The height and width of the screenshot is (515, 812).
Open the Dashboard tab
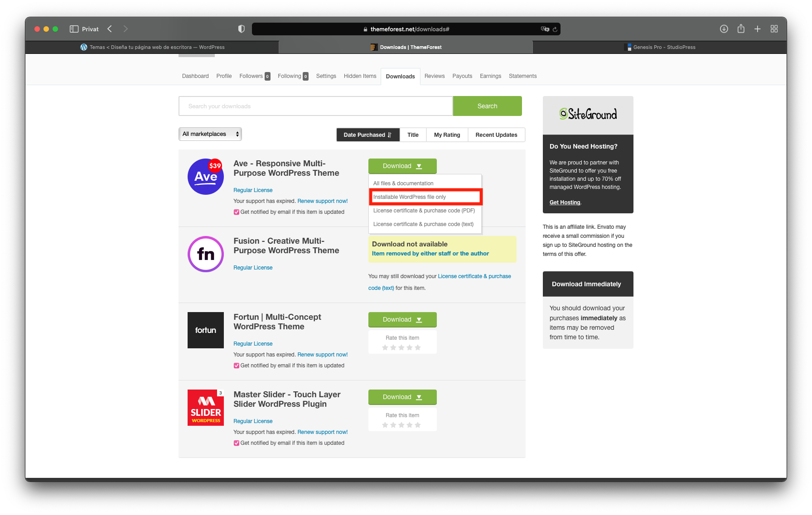pos(195,76)
